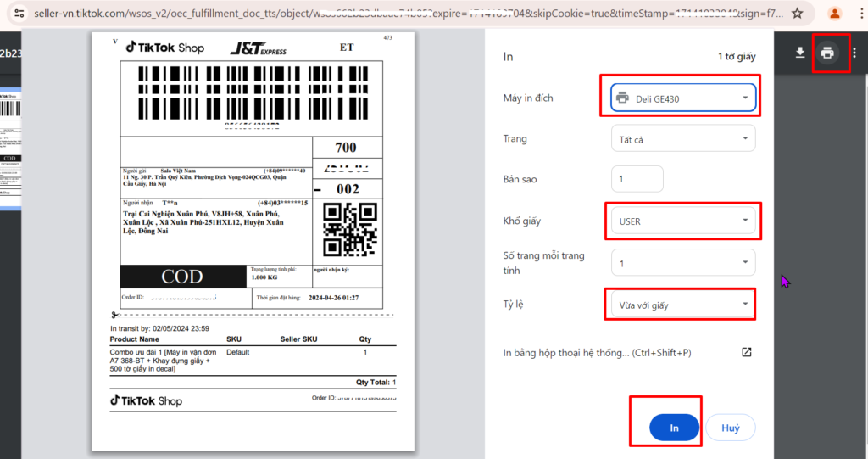Expand the Trang dropdown set to Tất cả
The width and height of the screenshot is (868, 459).
pyautogui.click(x=682, y=139)
